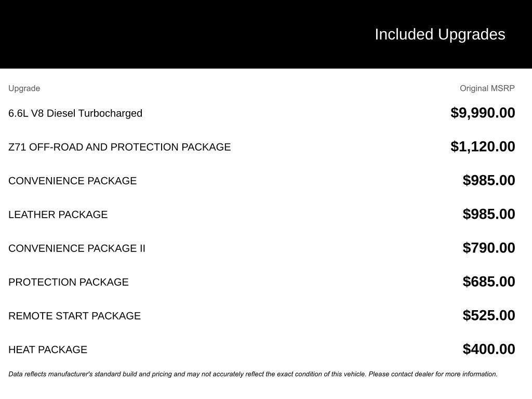Viewport: 532px width, 399px height.
Task: Click the Upgrade column header
Action: (24, 88)
